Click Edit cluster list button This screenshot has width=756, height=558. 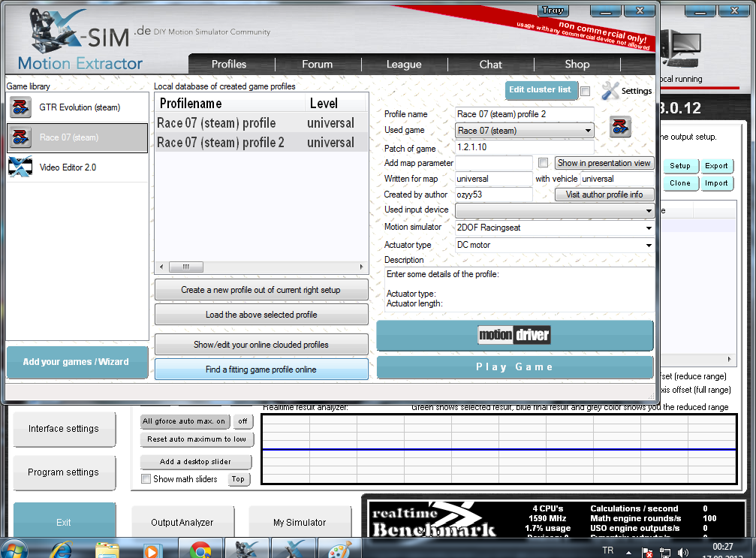point(541,90)
